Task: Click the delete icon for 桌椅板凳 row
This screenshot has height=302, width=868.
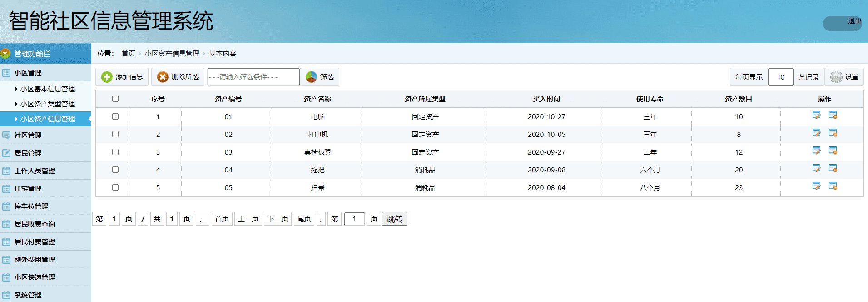Action: pyautogui.click(x=833, y=151)
